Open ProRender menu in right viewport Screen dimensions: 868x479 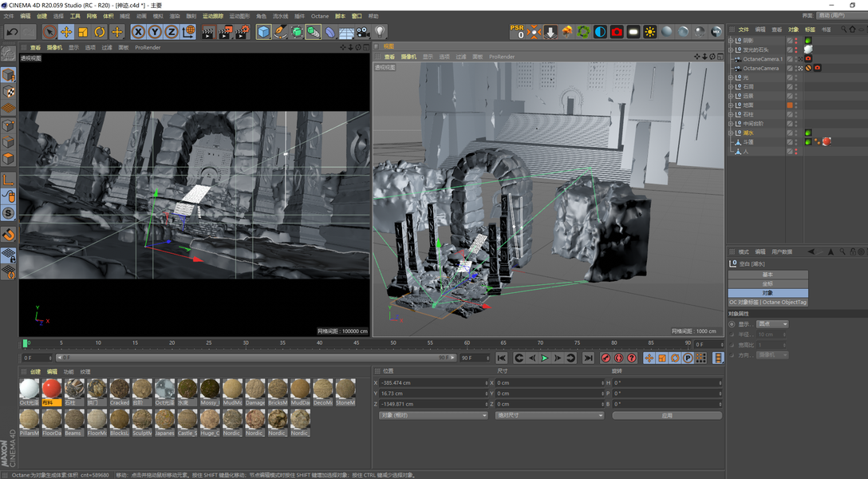[x=502, y=57]
